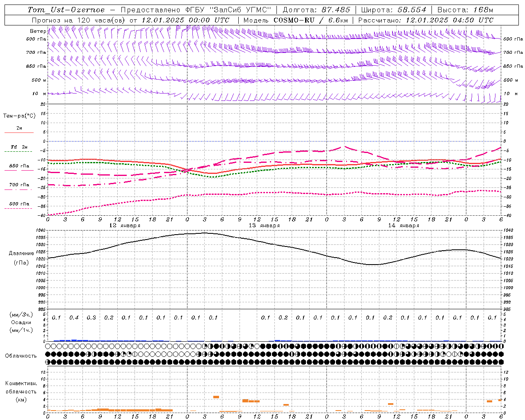Click the Td 2м dew point legend entry
525x420 pixels.
(19, 147)
